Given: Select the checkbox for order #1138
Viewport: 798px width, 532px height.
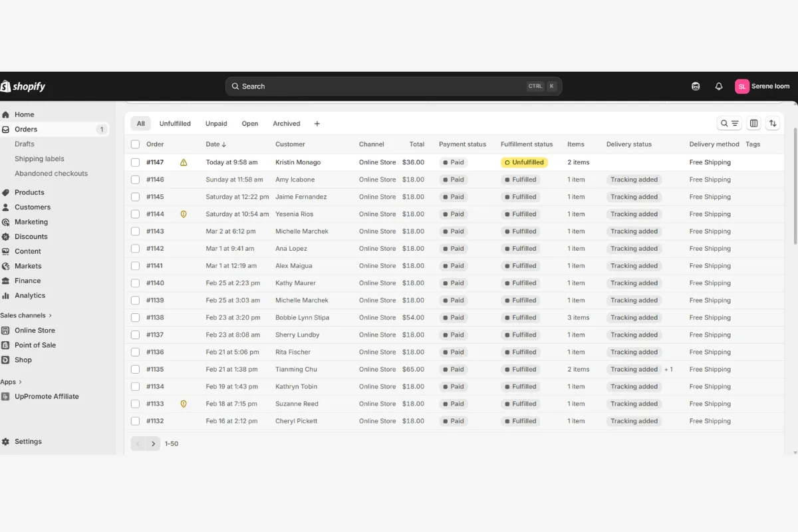Looking at the screenshot, I should (x=136, y=318).
